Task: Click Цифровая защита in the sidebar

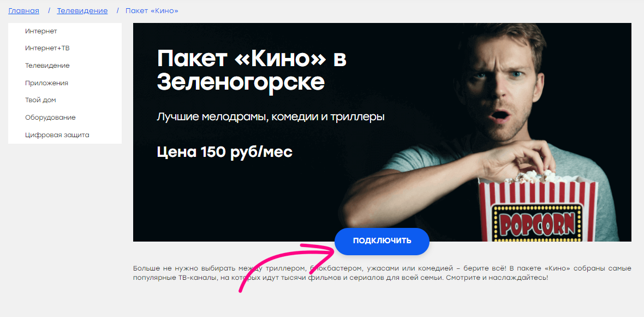Action: 57,135
